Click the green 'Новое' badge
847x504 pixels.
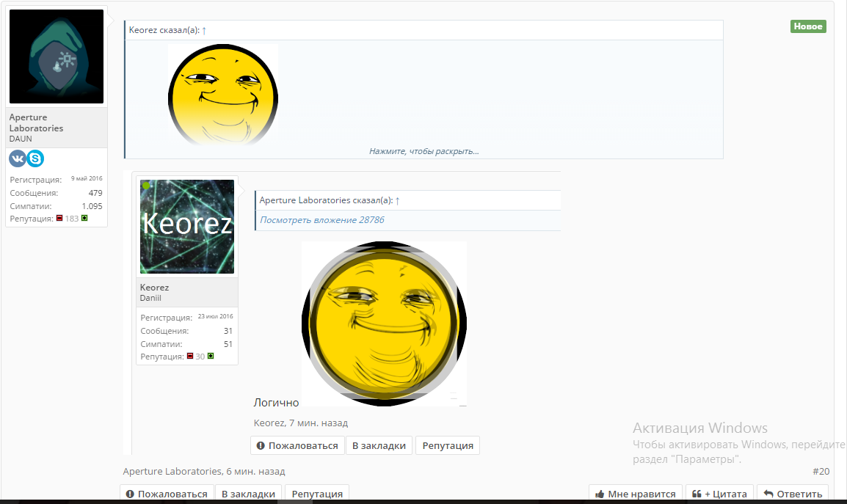click(808, 26)
